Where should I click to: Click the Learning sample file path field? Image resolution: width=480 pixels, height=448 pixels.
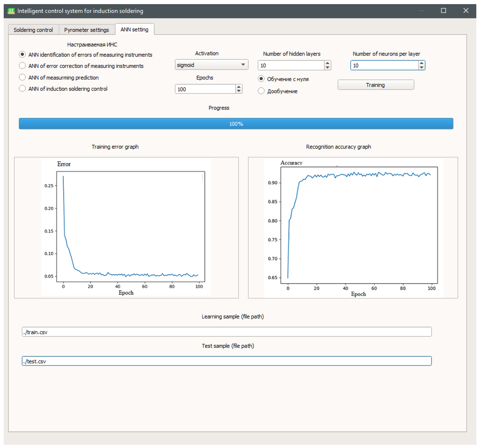point(226,332)
